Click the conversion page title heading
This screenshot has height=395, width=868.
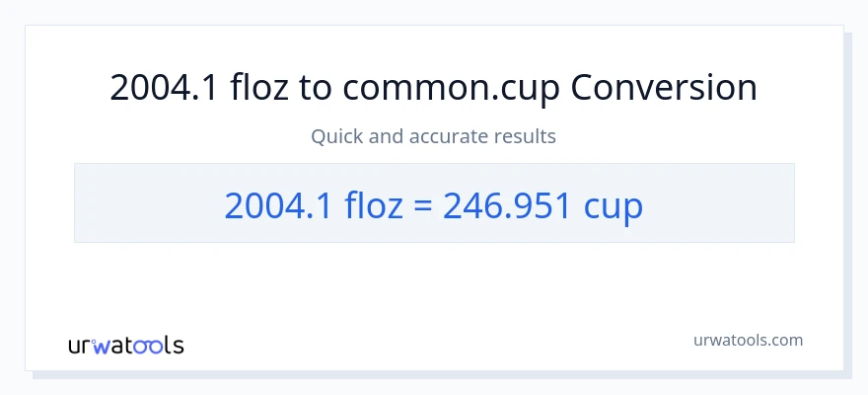(433, 89)
